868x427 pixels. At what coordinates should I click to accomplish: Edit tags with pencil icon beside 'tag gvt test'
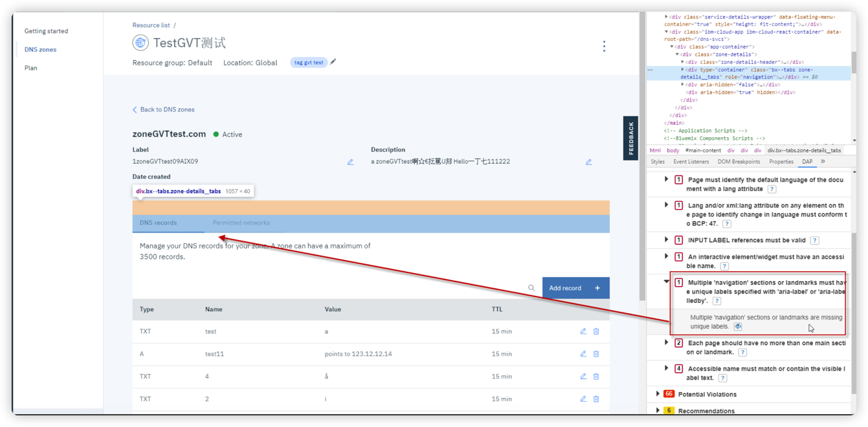pos(333,62)
